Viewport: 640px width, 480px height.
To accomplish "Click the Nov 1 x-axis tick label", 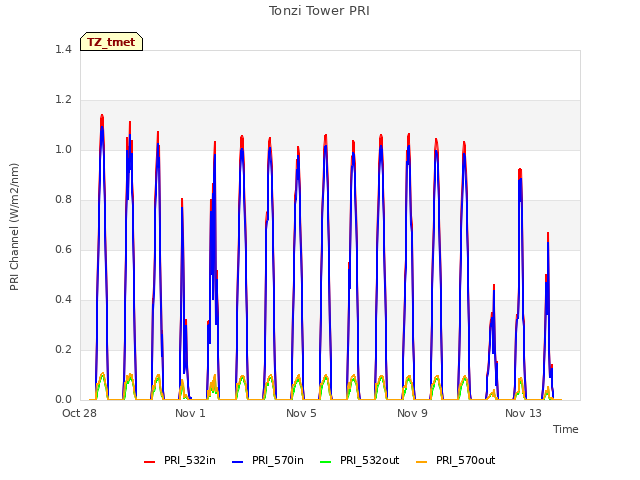I will click(190, 413).
